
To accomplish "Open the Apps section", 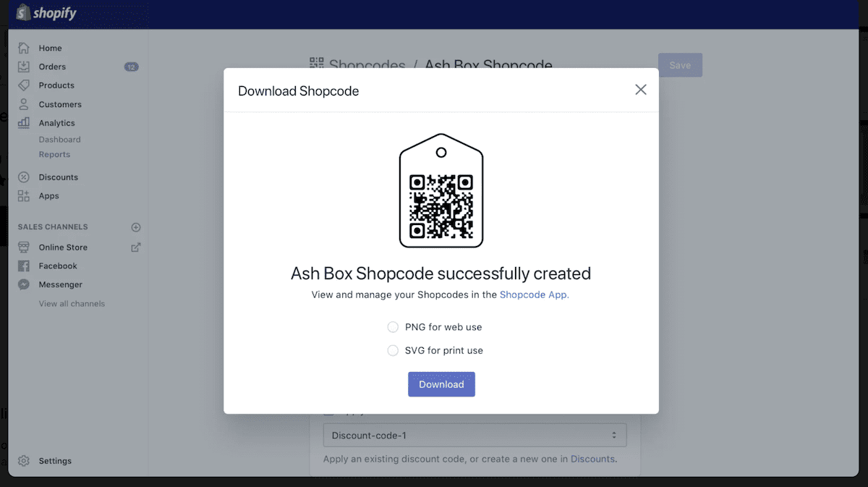I will tap(48, 195).
